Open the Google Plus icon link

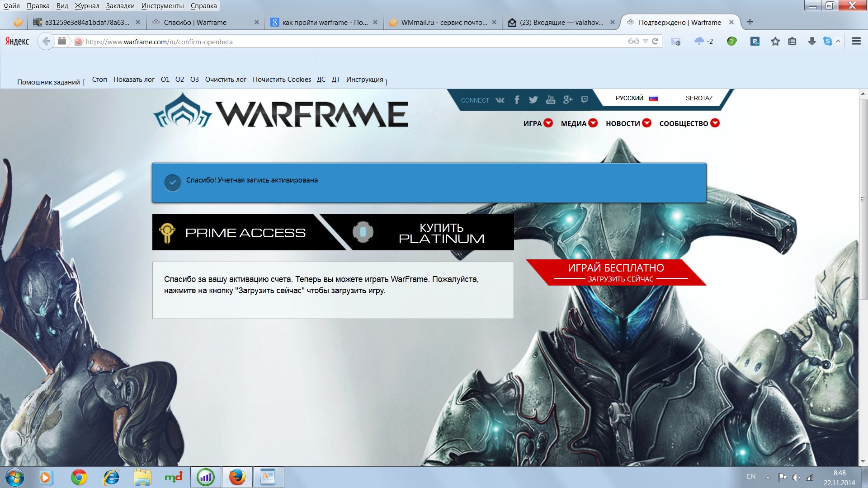click(x=568, y=100)
